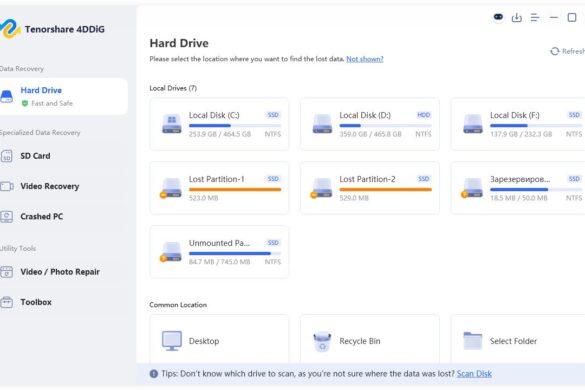
Task: Click the Tips info icon
Action: pos(154,374)
